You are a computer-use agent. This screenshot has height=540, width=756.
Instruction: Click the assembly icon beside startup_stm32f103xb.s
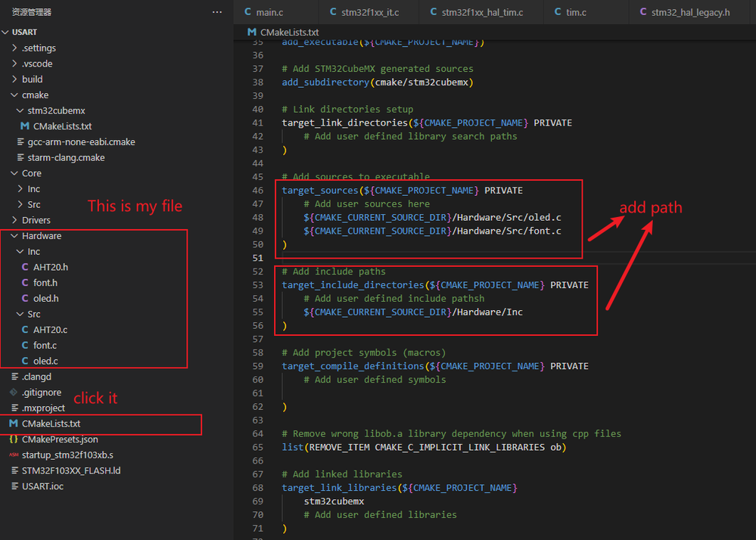[x=15, y=455]
